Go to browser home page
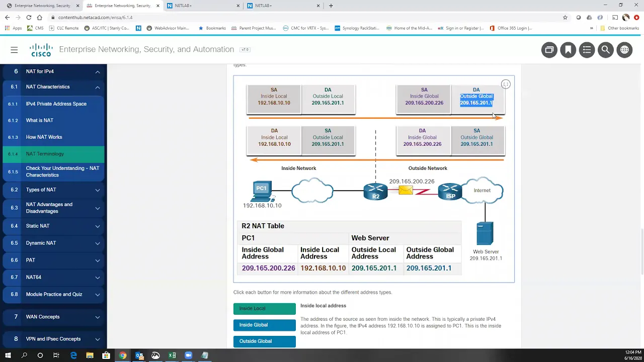 click(39, 18)
